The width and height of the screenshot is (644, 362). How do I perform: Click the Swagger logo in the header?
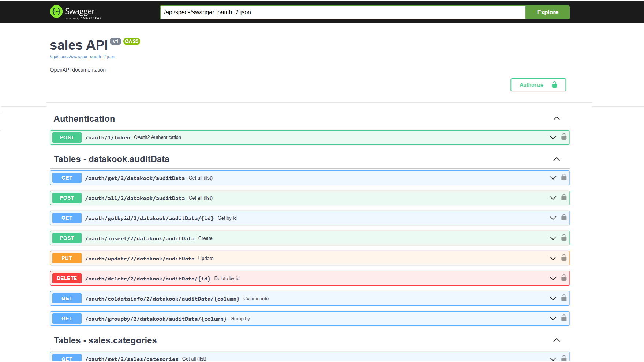(76, 12)
